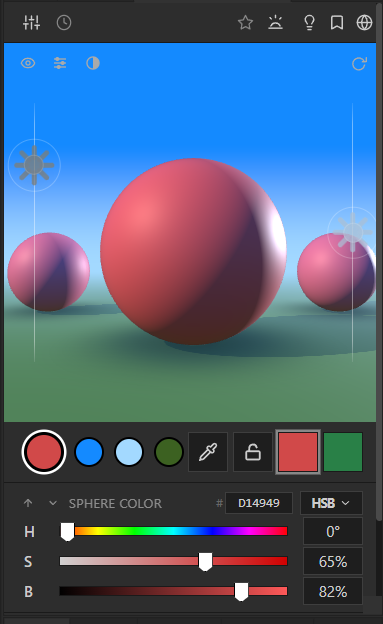The height and width of the screenshot is (624, 383).
Task: Select the red sphere color swatch
Action: (x=44, y=452)
